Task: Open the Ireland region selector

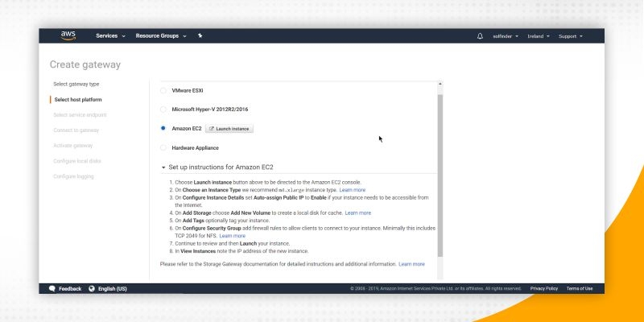Action: (537, 36)
